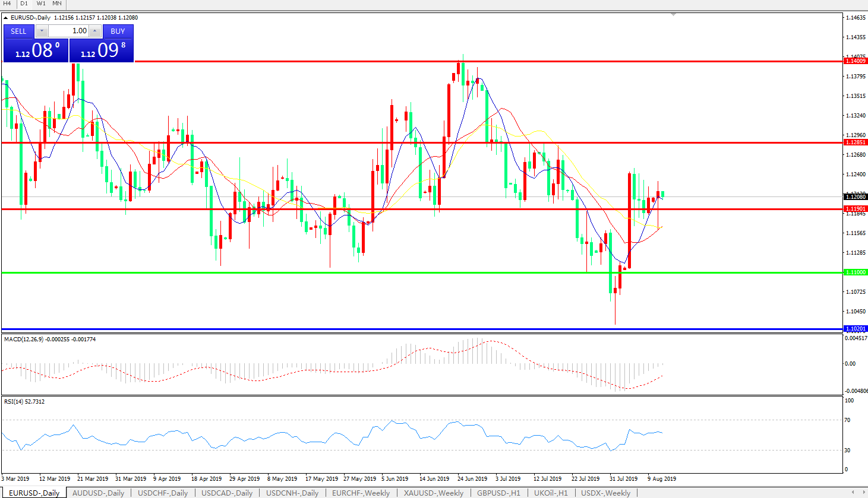Click the blue 1.10201 price level label

[x=856, y=329]
